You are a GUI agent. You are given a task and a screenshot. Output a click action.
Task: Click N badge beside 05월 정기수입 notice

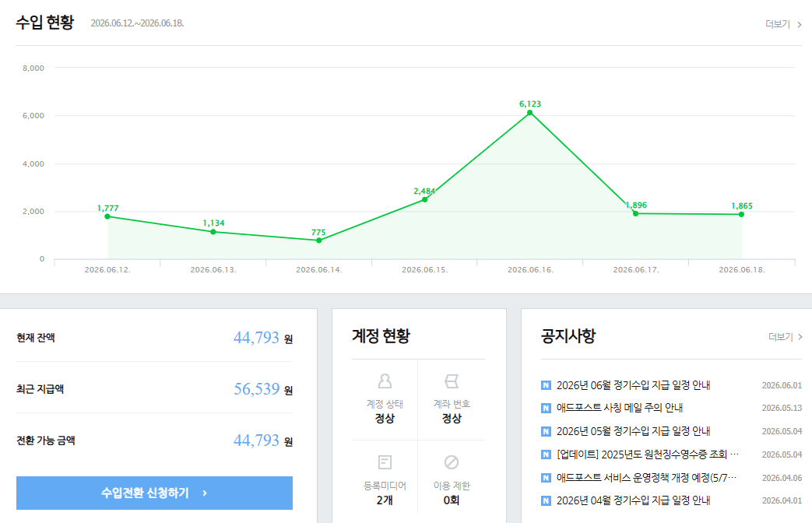point(546,431)
